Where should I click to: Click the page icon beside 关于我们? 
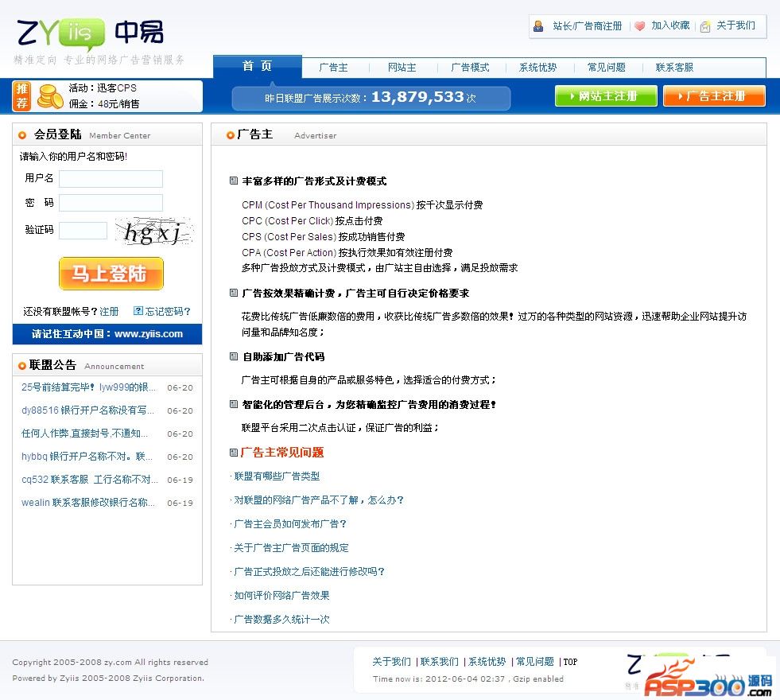tap(705, 26)
